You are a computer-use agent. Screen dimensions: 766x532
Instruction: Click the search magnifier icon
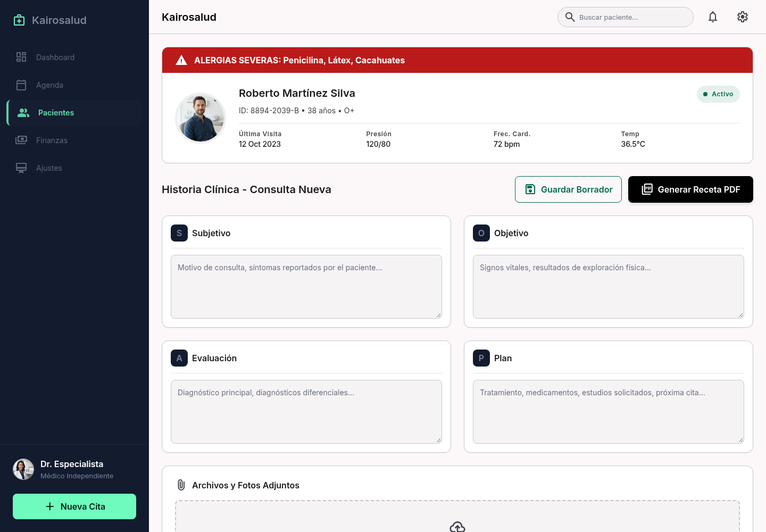click(x=570, y=17)
